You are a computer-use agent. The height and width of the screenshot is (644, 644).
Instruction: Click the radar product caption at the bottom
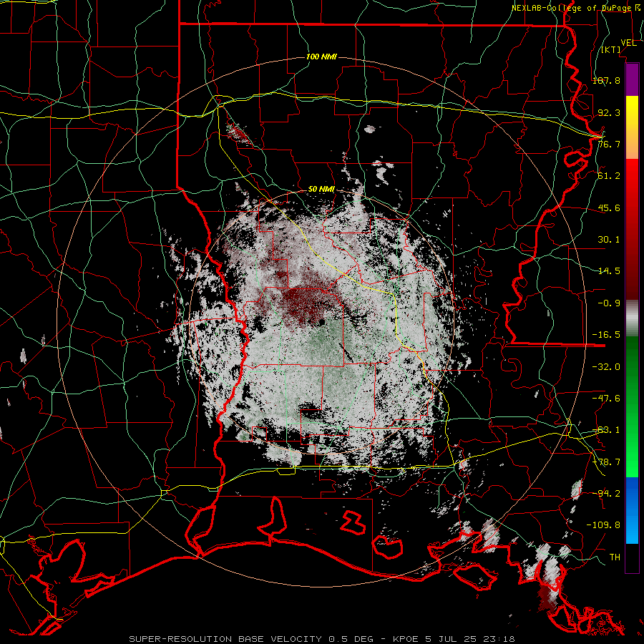point(322,639)
